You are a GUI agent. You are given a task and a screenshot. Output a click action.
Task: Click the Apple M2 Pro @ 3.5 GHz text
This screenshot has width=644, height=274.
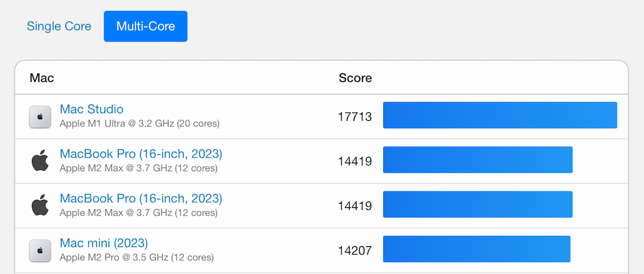pyautogui.click(x=136, y=258)
